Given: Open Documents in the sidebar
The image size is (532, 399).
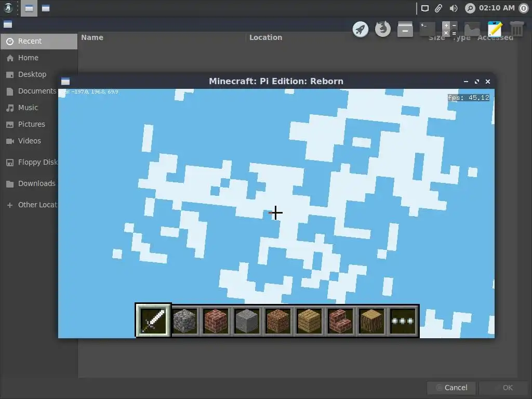Looking at the screenshot, I should tap(29, 91).
